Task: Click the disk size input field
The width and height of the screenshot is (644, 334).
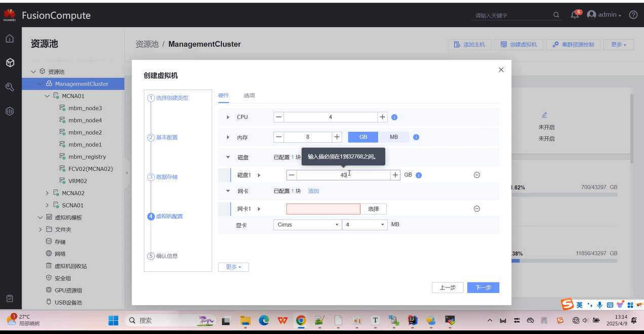Action: [x=343, y=175]
